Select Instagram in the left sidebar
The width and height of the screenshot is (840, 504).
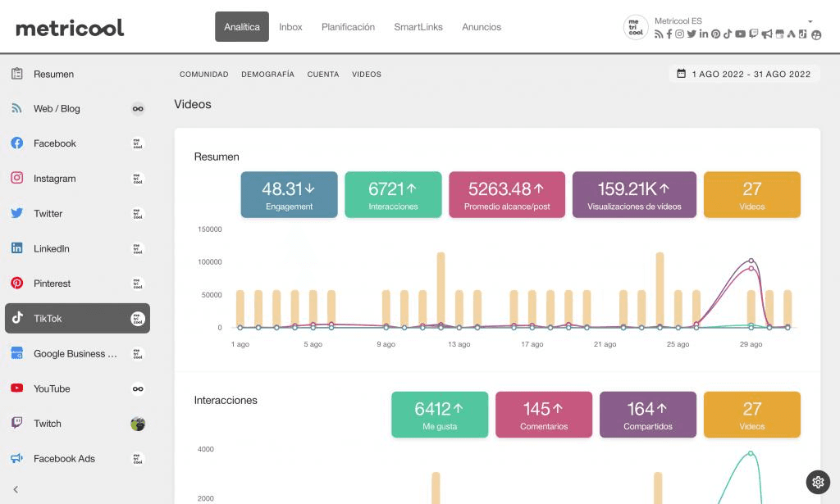(x=77, y=178)
